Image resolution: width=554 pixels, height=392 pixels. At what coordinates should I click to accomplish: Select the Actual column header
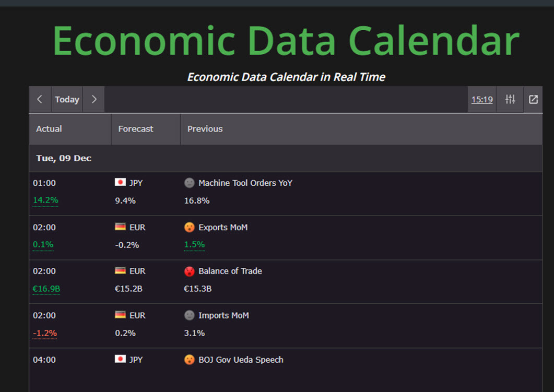click(x=49, y=129)
